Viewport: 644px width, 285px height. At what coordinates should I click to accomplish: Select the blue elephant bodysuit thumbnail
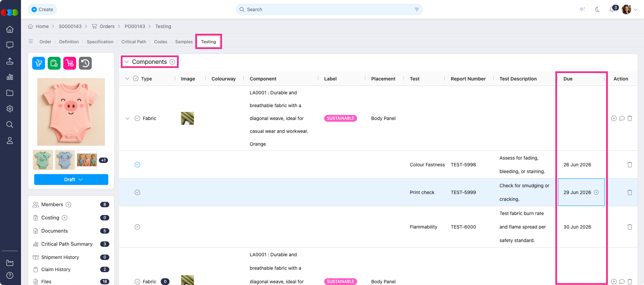pos(65,160)
